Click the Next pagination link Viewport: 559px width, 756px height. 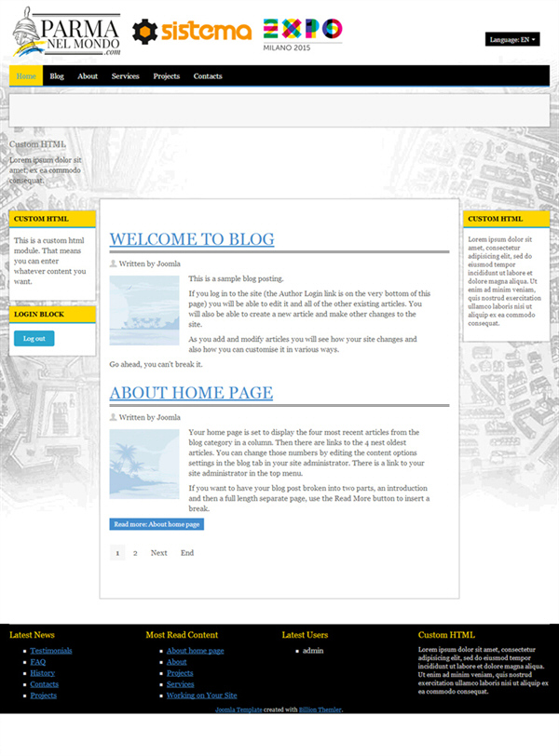click(159, 553)
